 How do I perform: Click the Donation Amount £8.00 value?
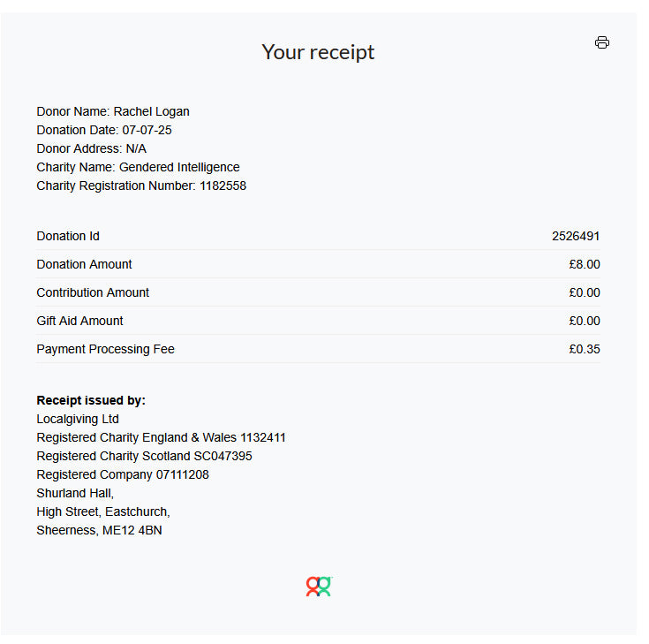(585, 264)
